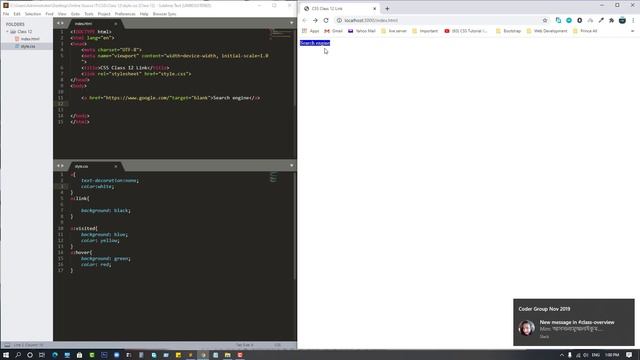Click the Search engine link

[315, 43]
